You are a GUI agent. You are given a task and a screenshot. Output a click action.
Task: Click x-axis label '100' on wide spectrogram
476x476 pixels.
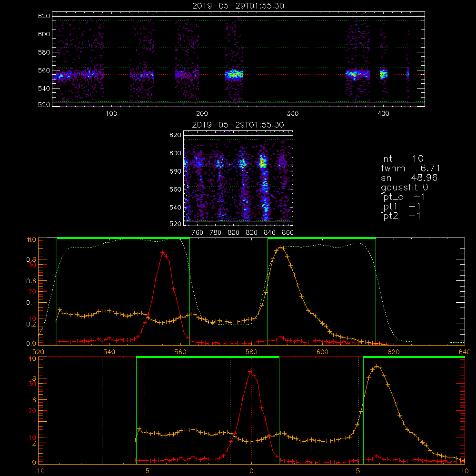(111, 114)
